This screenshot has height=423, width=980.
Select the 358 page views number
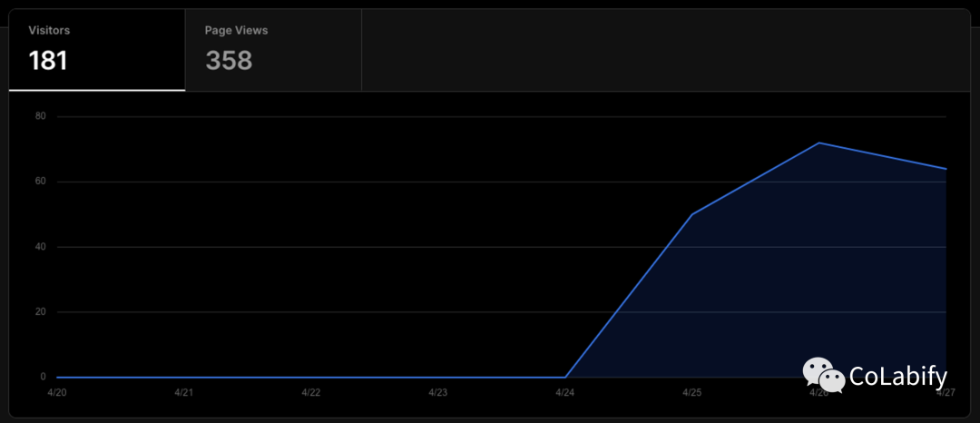229,61
